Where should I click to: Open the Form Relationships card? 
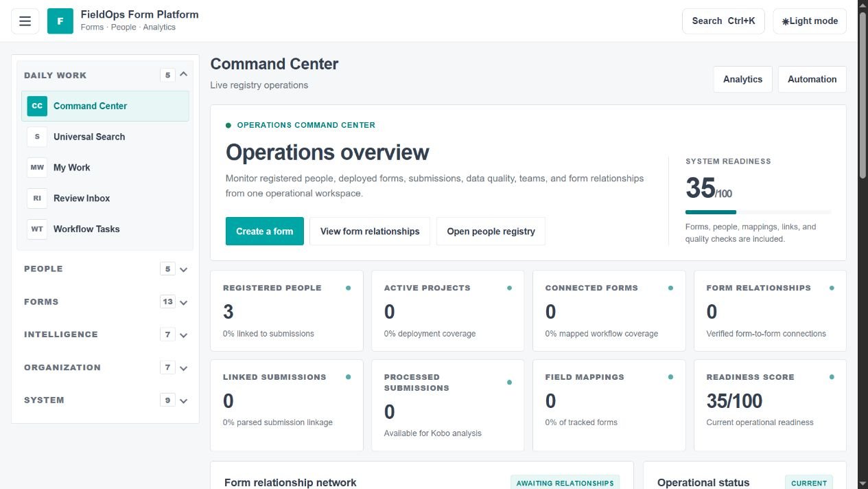770,311
